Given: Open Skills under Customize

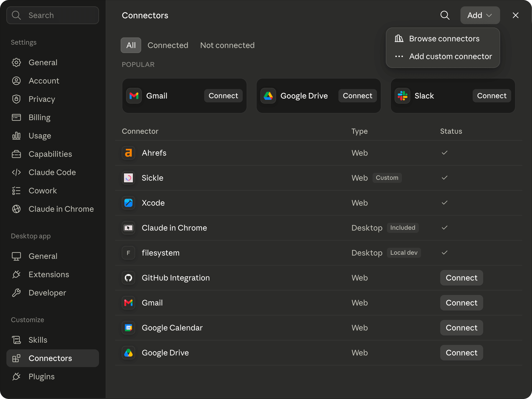Looking at the screenshot, I should pyautogui.click(x=53, y=340).
